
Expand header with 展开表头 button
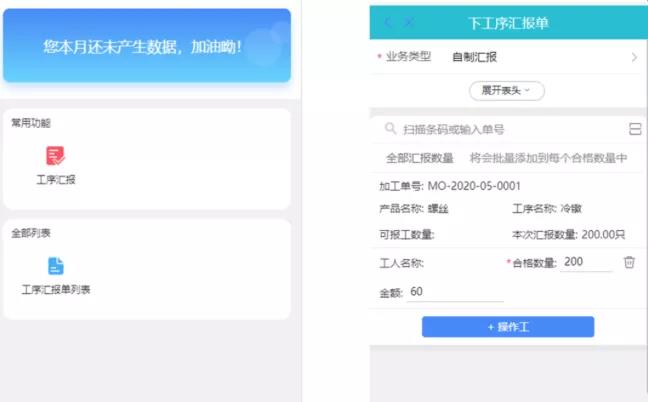coord(507,90)
